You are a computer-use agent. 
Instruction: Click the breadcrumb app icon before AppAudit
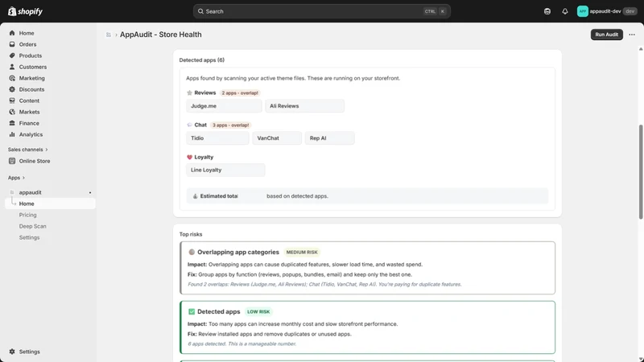coord(109,35)
